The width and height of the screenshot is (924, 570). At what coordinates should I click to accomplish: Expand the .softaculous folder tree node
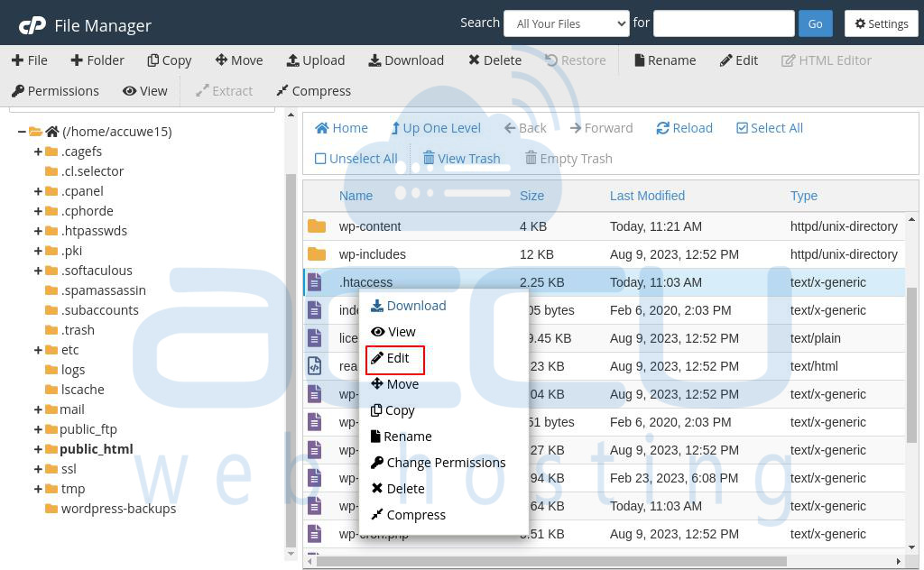tap(38, 271)
